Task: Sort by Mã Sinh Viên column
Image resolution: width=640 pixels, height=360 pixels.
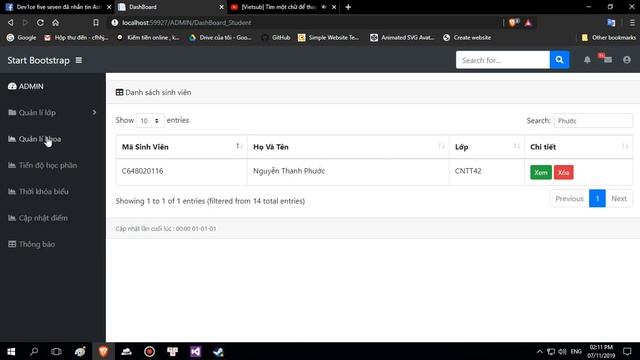Action: pyautogui.click(x=181, y=147)
